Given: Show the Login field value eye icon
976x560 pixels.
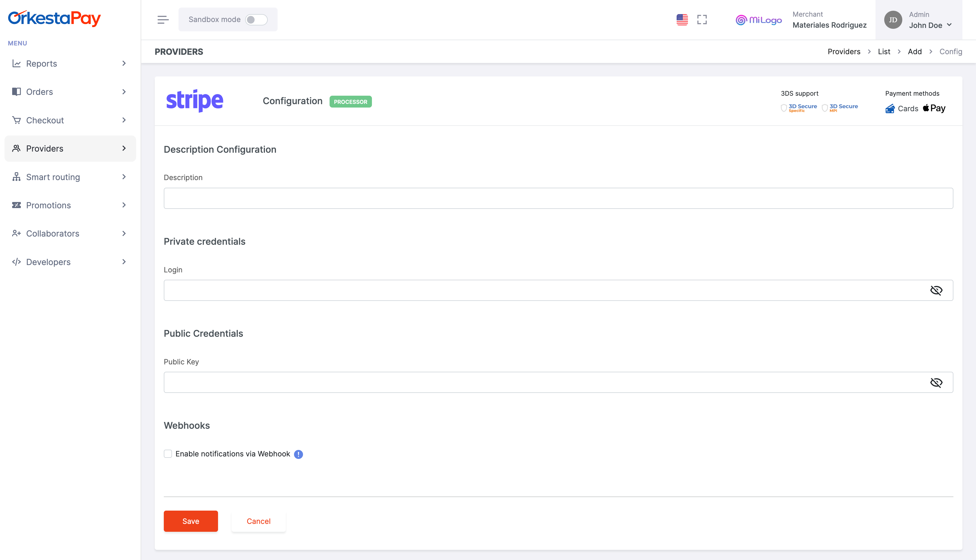Looking at the screenshot, I should [936, 290].
